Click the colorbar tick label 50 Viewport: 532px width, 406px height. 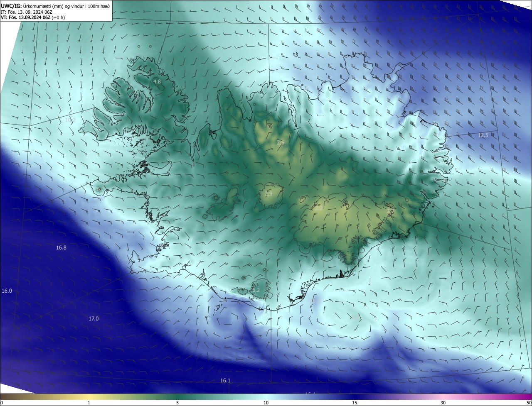tap(529, 403)
